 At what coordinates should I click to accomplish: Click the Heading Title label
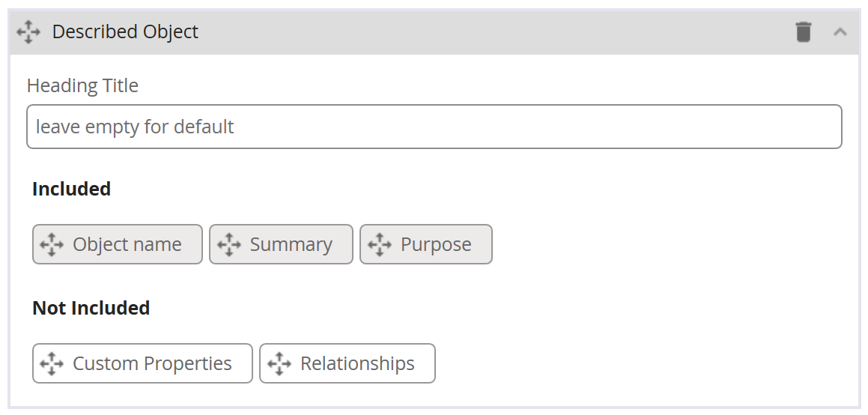(x=82, y=85)
